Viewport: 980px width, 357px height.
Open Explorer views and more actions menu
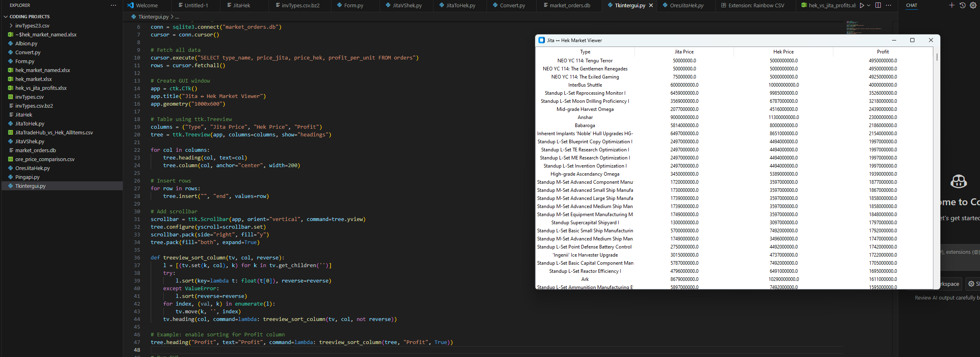click(113, 5)
